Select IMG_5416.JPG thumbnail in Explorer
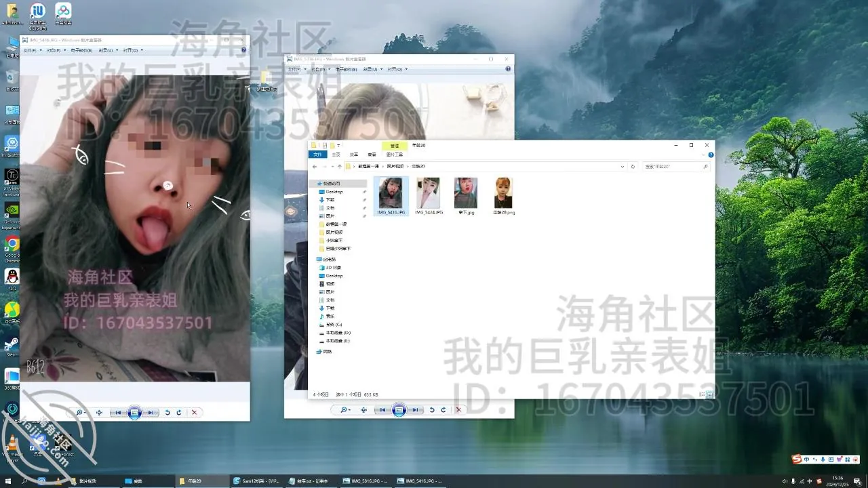This screenshot has height=488, width=868. (x=391, y=197)
